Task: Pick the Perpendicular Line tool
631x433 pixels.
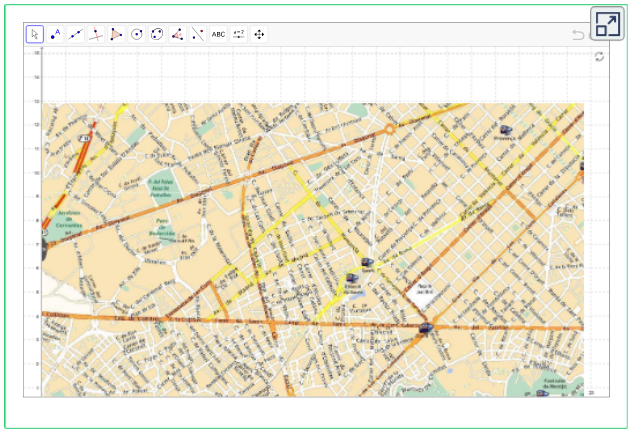Action: (x=96, y=34)
